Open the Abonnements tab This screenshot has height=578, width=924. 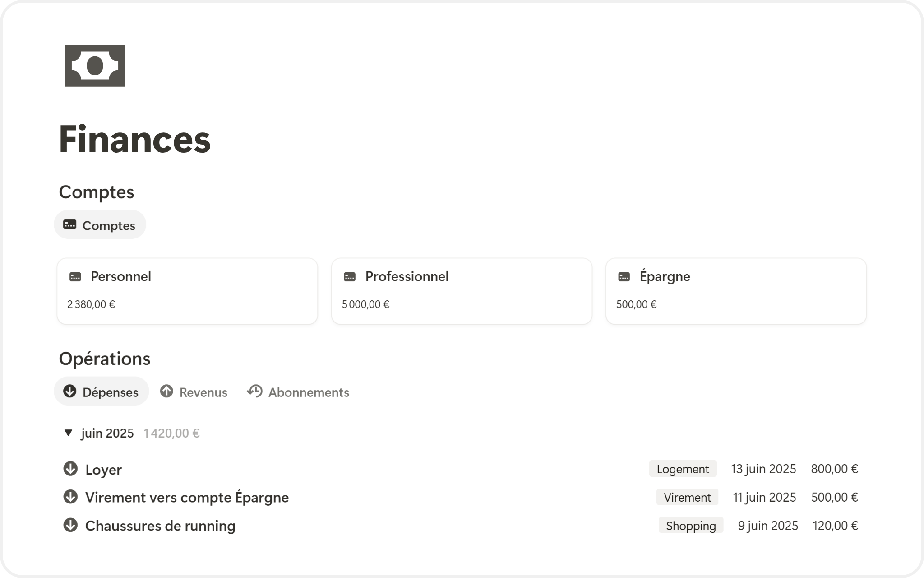click(x=308, y=392)
